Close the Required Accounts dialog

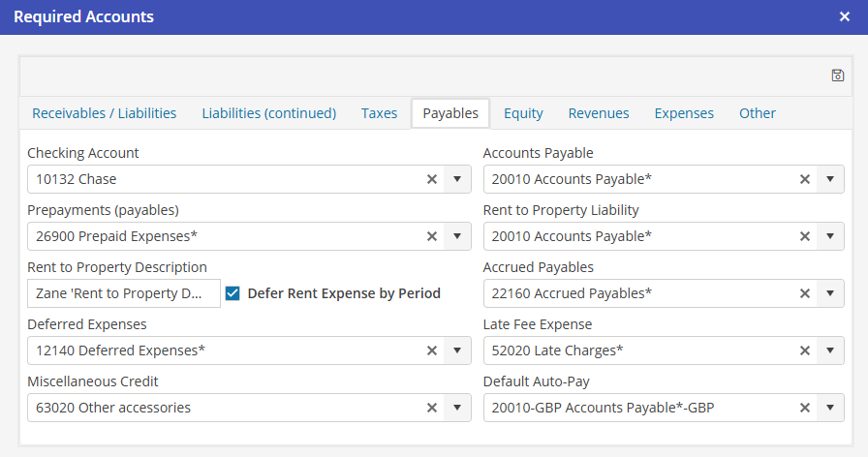(845, 17)
